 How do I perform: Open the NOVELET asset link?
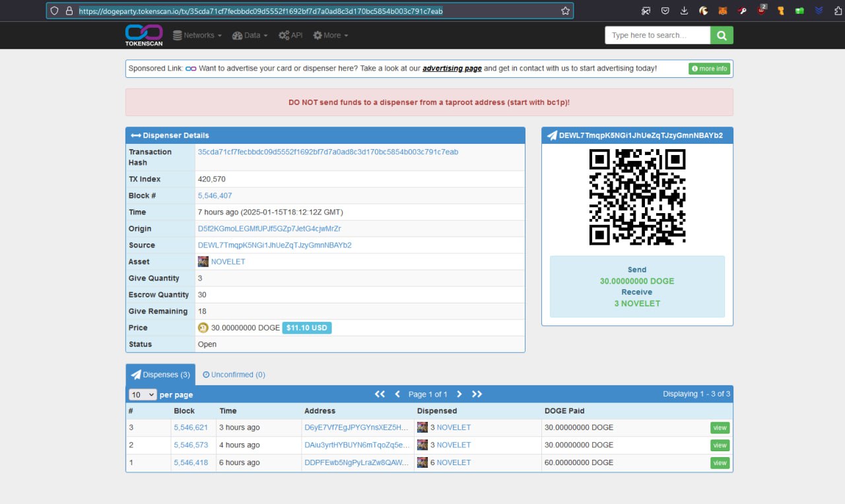point(228,262)
